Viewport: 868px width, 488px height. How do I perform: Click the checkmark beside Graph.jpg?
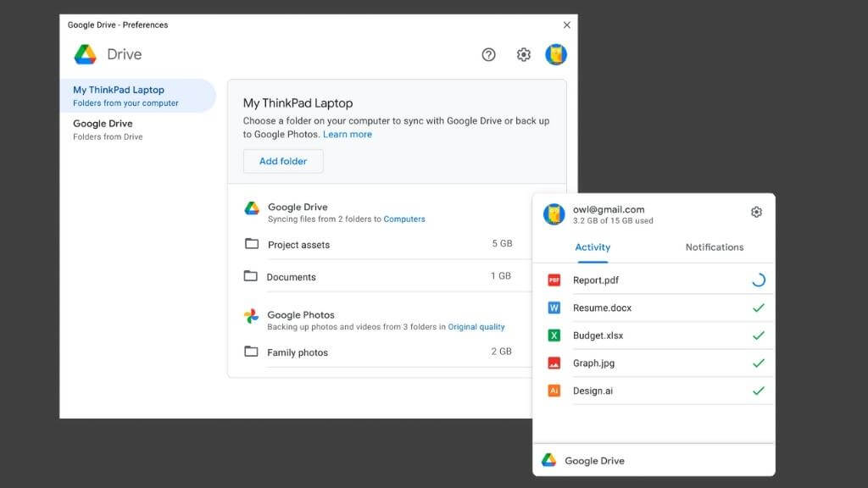(759, 363)
